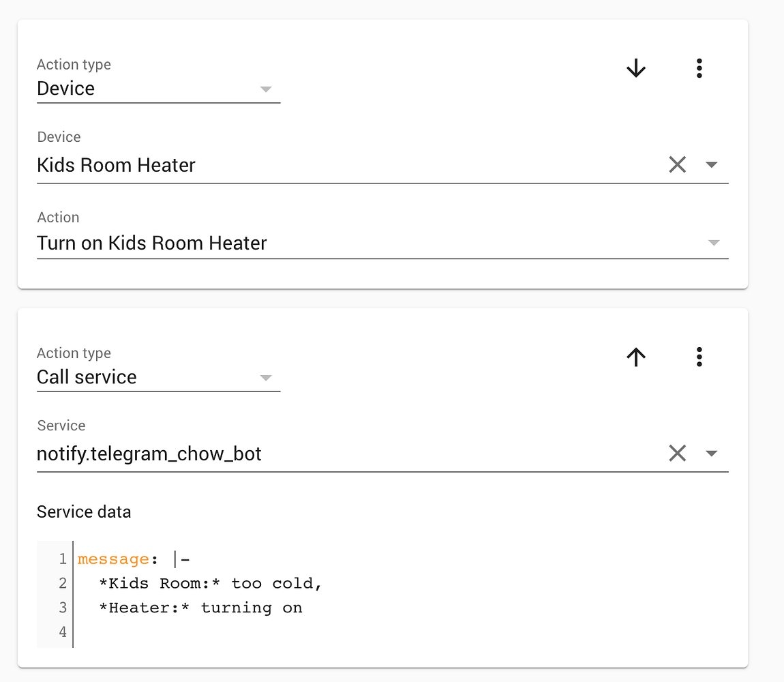
Task: Open the service picker arrow for the notify service
Action: [x=712, y=453]
